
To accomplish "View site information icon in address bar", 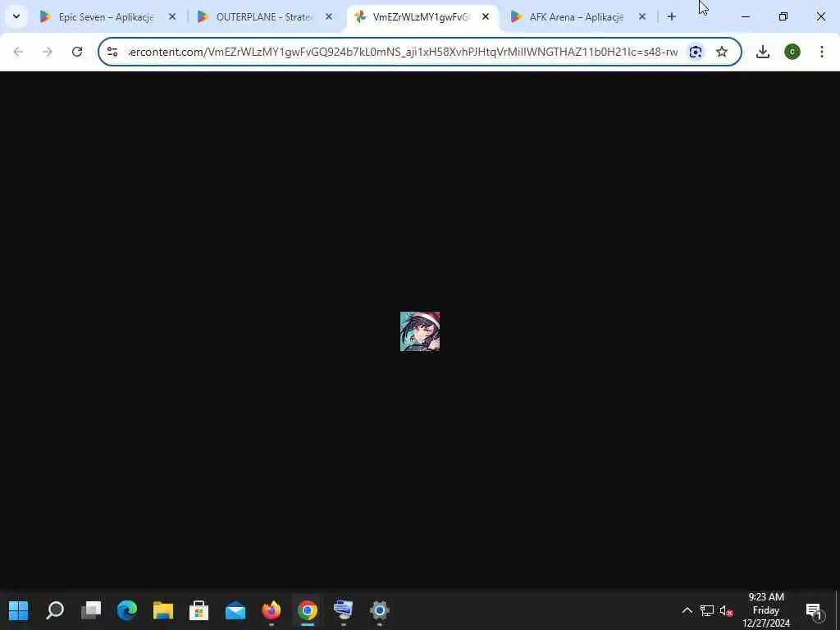I will click(112, 52).
